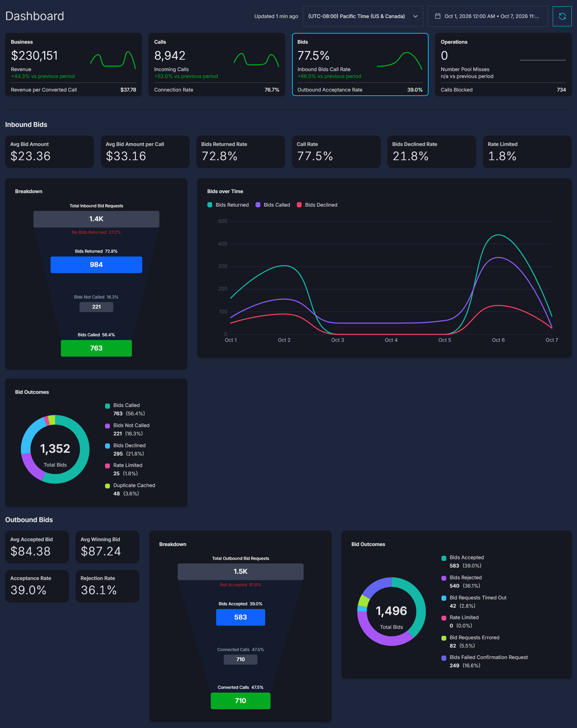The height and width of the screenshot is (728, 577).
Task: Click the blue Bids Declined outcome swatch
Action: (107, 446)
